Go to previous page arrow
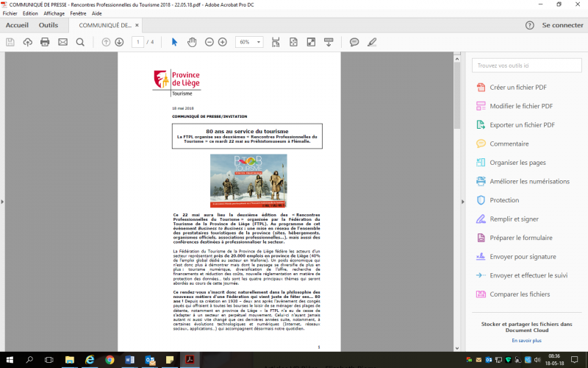 (106, 42)
